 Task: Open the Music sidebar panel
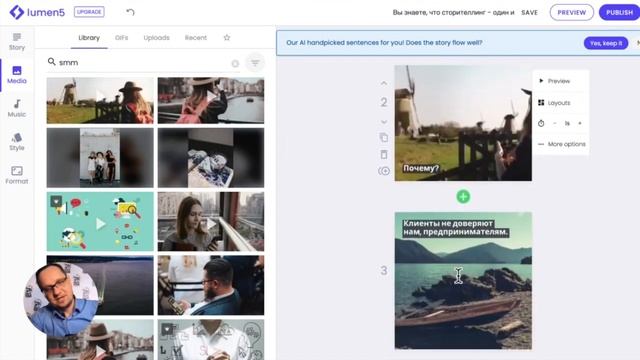(x=17, y=109)
